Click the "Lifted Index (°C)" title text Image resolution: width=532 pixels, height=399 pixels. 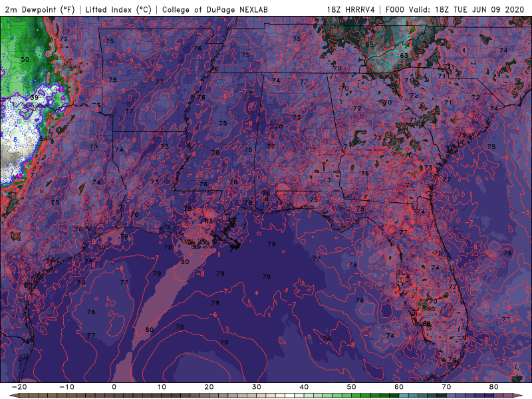click(118, 9)
